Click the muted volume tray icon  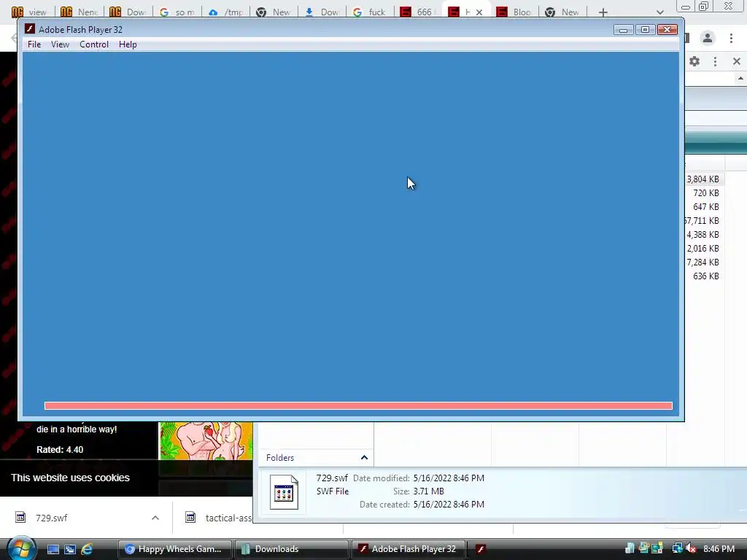coord(691,548)
